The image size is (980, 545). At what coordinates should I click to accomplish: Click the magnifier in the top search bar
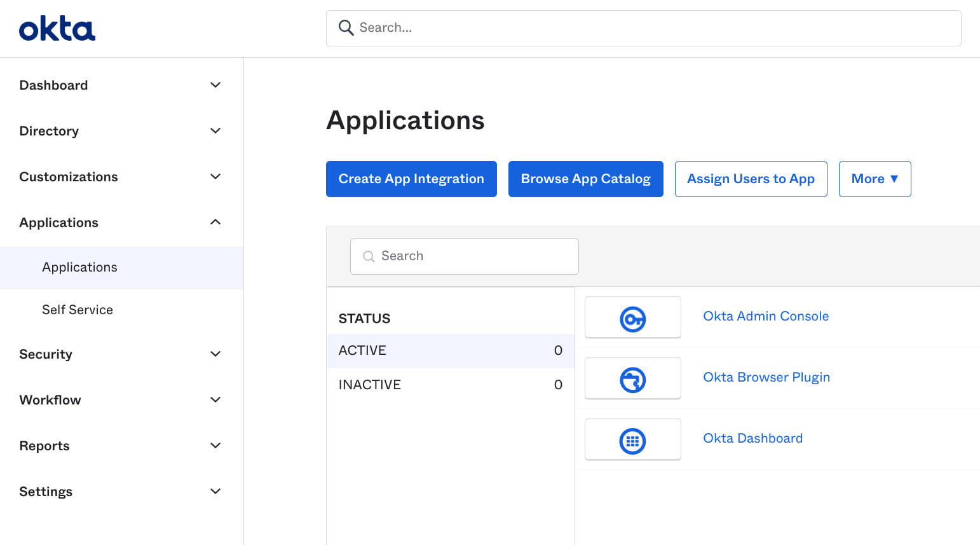point(345,28)
